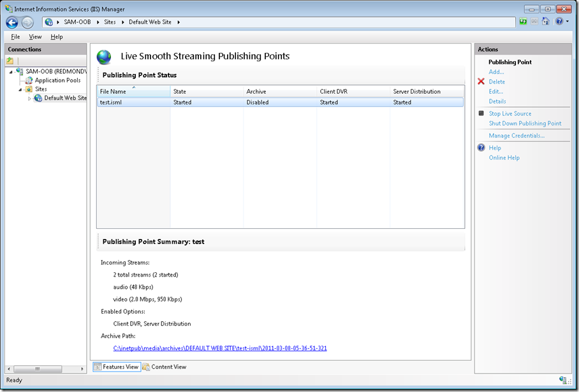The width and height of the screenshot is (579, 392).
Task: Open Online Help link
Action: (504, 157)
